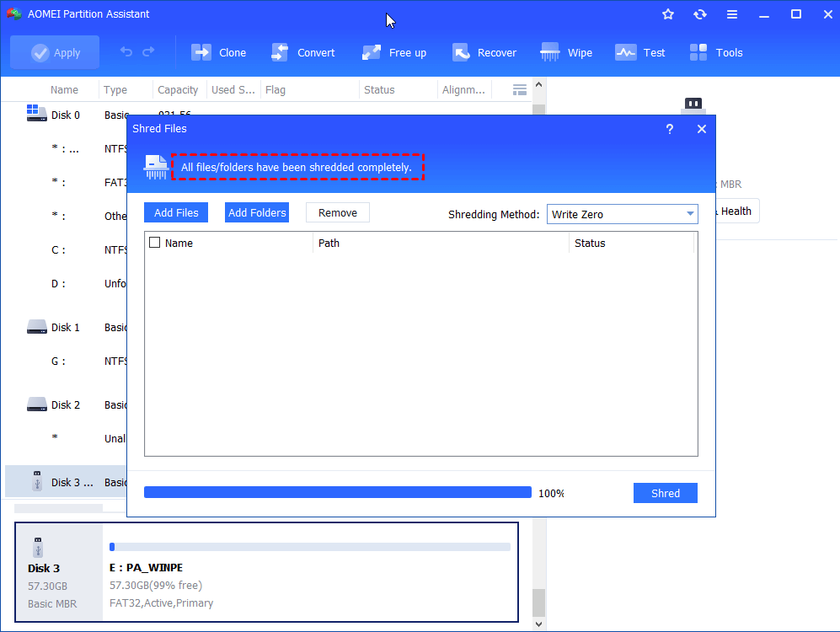Click the shredding progress bar
This screenshot has height=632, width=840.
point(338,493)
